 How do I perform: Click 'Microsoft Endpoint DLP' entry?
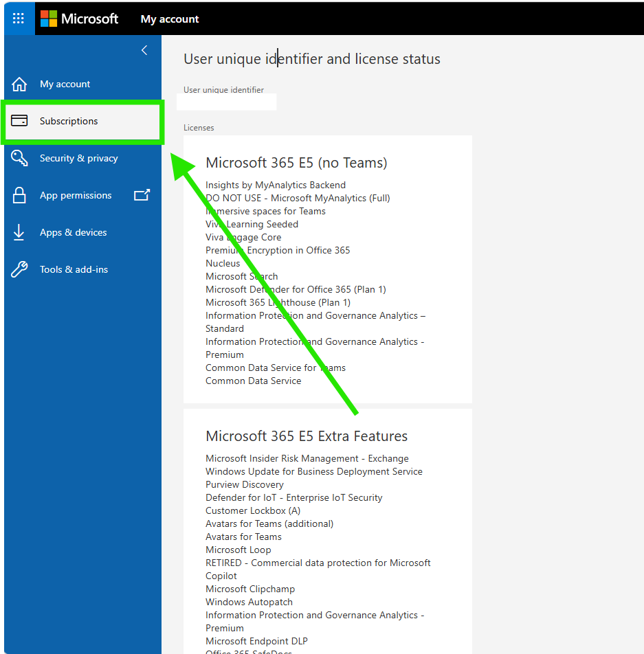256,641
